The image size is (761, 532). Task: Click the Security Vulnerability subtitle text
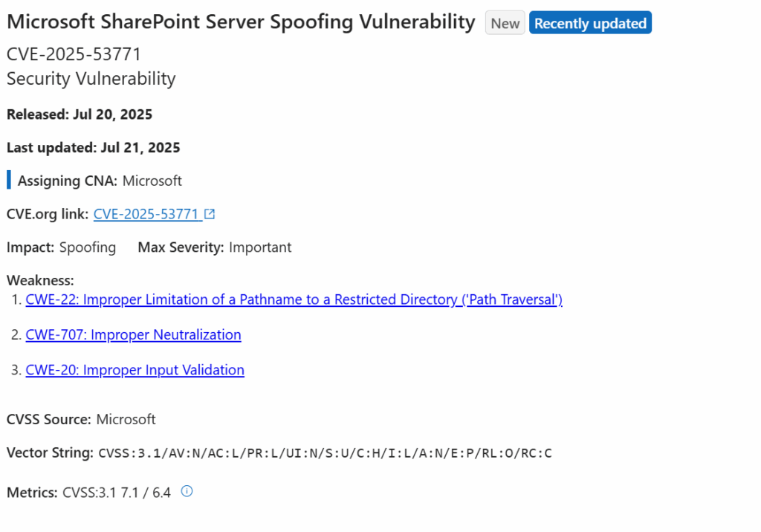click(91, 78)
